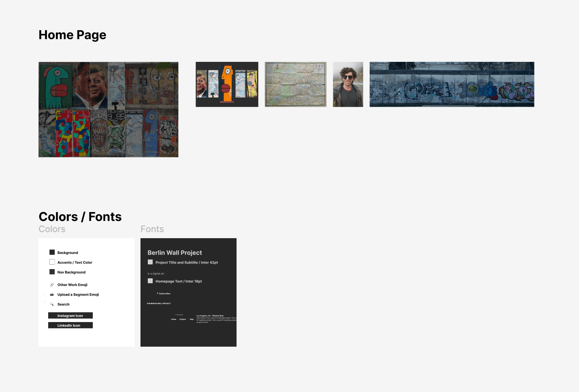
Task: Select the gray Fonts frame label
Action: [152, 229]
